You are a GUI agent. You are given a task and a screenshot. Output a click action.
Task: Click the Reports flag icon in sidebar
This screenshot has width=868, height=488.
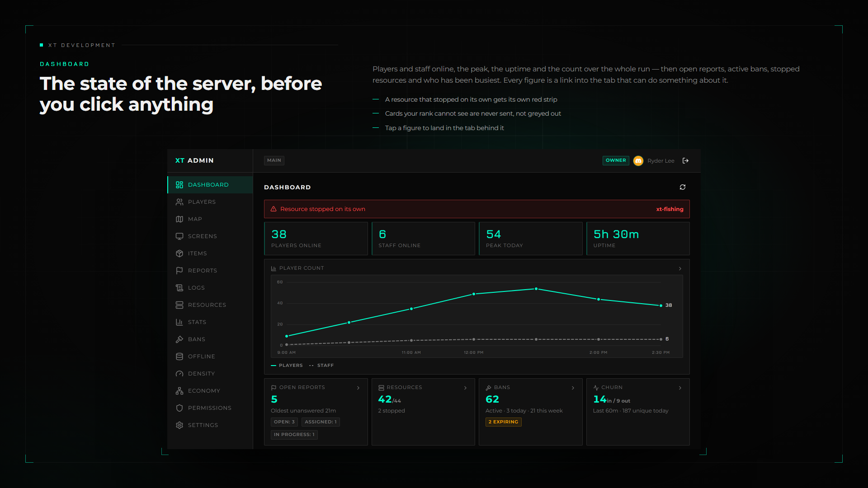pos(179,271)
